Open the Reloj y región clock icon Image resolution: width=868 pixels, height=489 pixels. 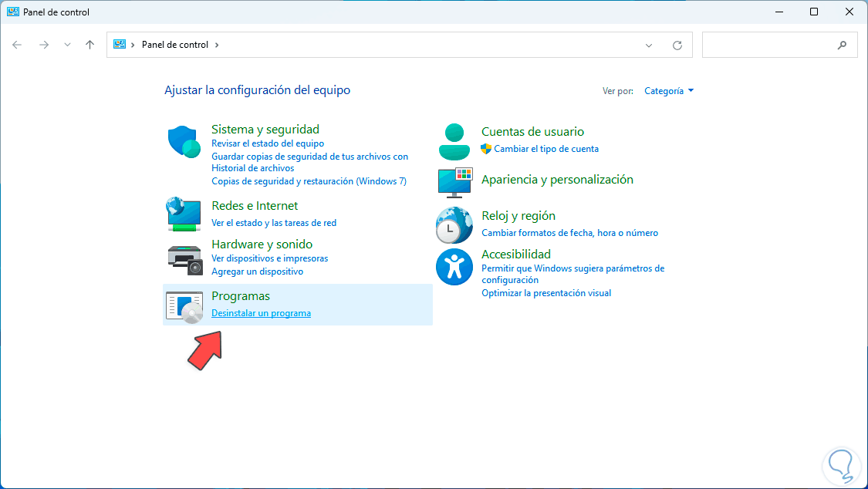tap(454, 225)
